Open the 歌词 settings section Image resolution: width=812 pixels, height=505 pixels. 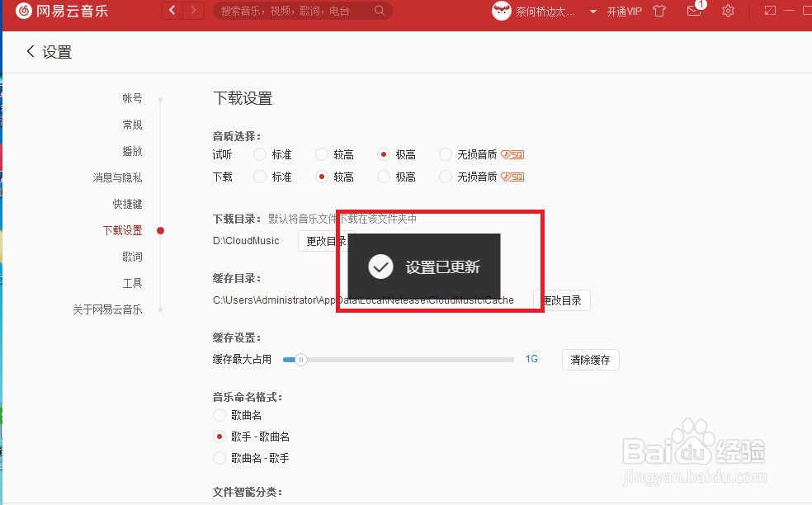132,257
